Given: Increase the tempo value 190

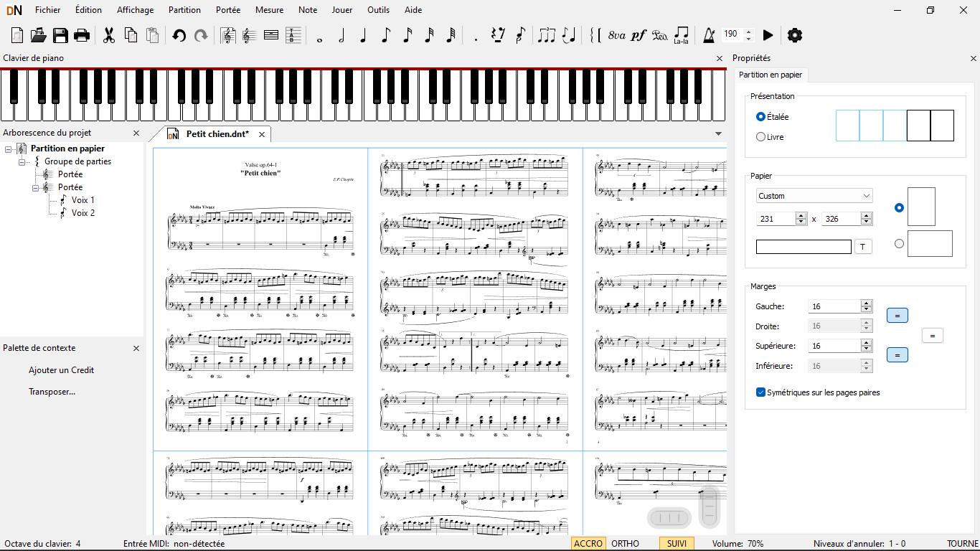Looking at the screenshot, I should (x=749, y=31).
